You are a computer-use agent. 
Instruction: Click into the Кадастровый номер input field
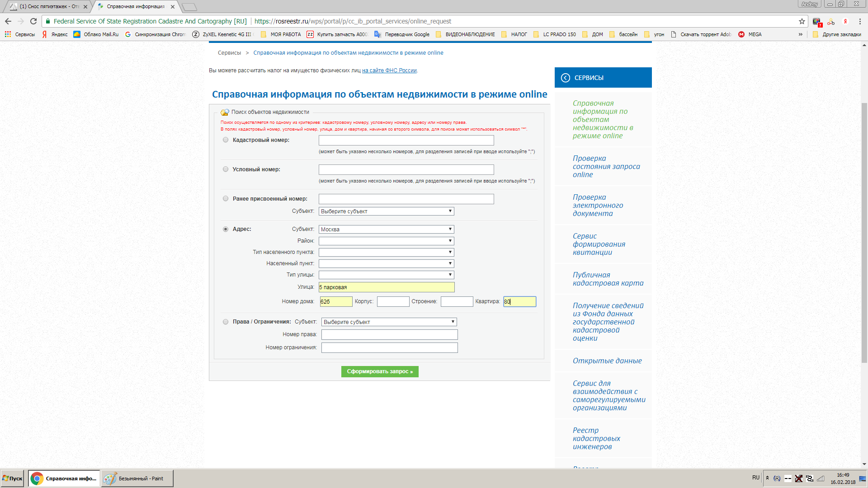click(x=406, y=140)
